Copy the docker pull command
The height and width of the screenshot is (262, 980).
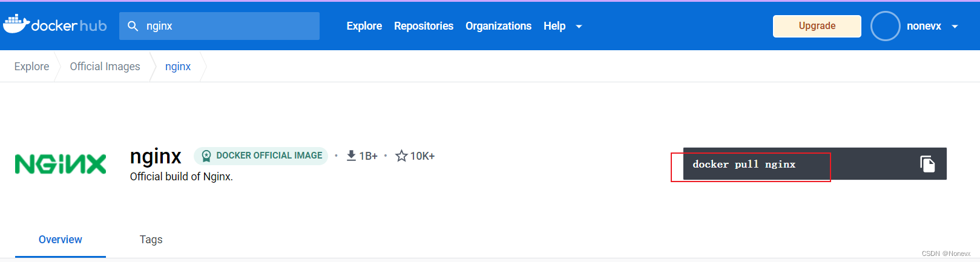(x=927, y=164)
